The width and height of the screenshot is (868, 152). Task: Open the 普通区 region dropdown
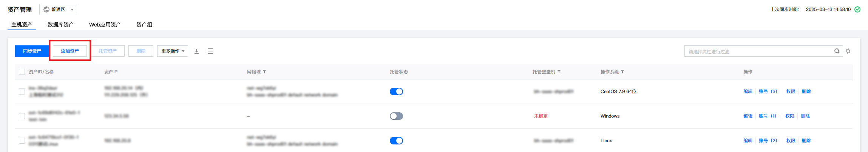click(58, 9)
